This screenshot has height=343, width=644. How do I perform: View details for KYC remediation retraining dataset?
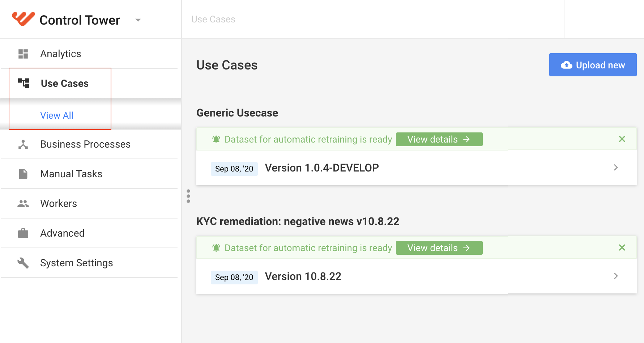click(439, 248)
